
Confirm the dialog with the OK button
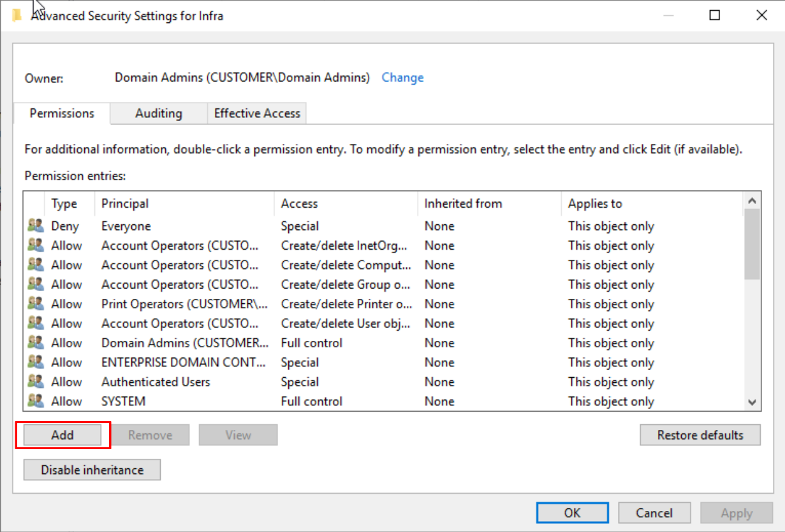click(x=572, y=513)
